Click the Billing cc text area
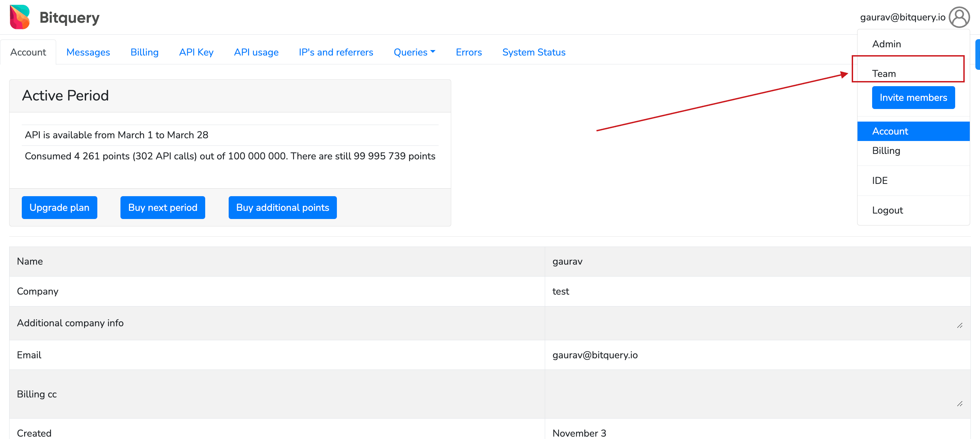 tap(757, 394)
